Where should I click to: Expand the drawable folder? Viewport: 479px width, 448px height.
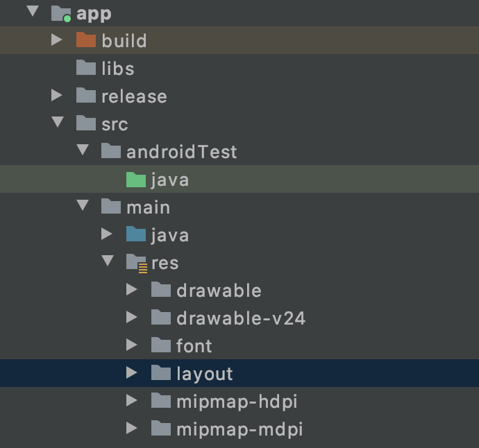132,290
